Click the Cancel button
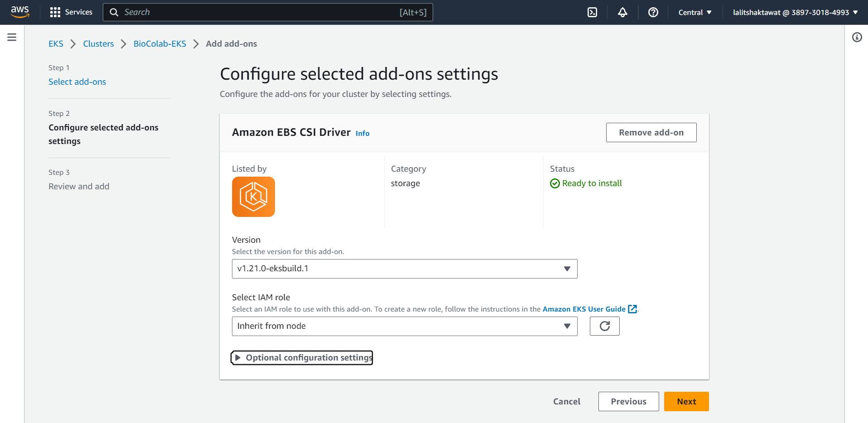The width and height of the screenshot is (868, 423). coord(566,401)
